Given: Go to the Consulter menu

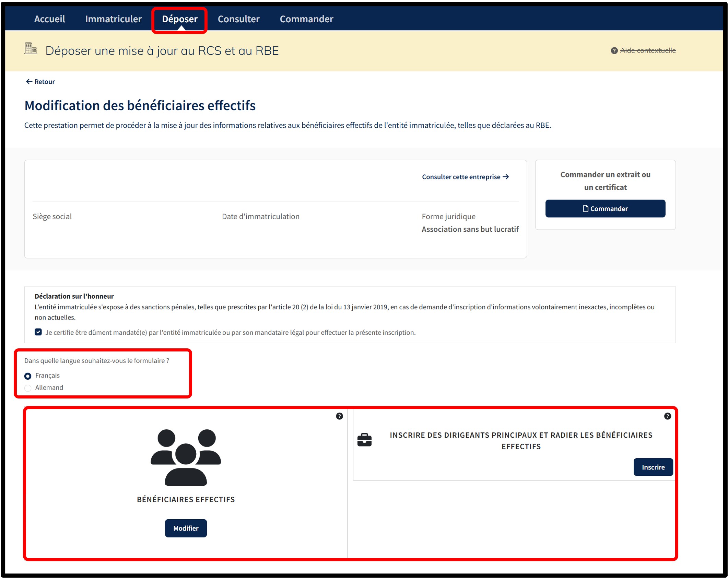Looking at the screenshot, I should pyautogui.click(x=238, y=19).
